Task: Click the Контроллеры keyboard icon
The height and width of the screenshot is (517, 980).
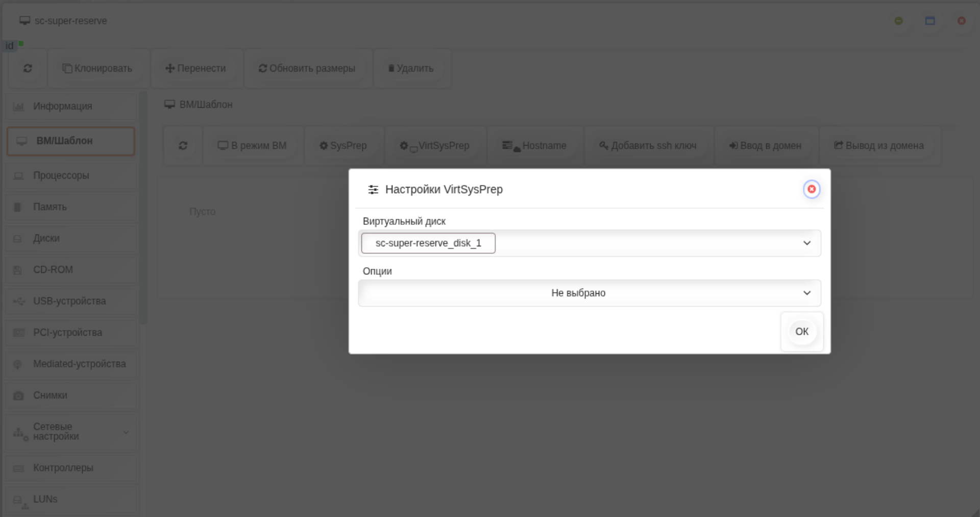Action: click(x=18, y=468)
